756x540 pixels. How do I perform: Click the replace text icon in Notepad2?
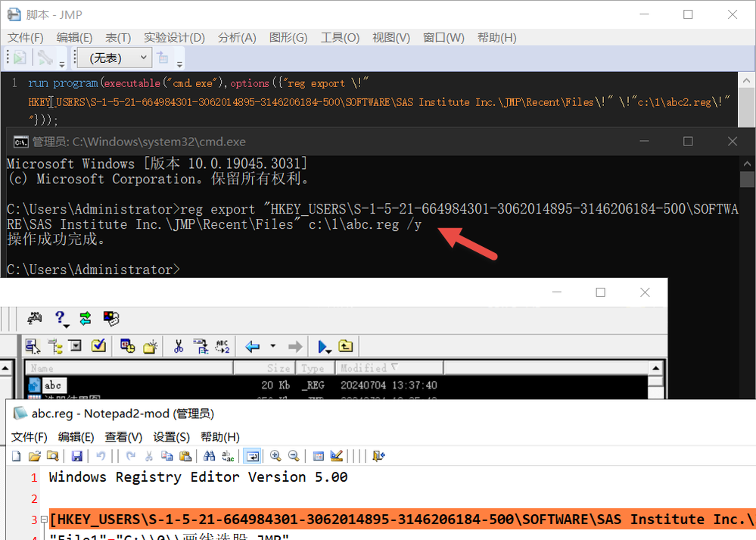228,455
